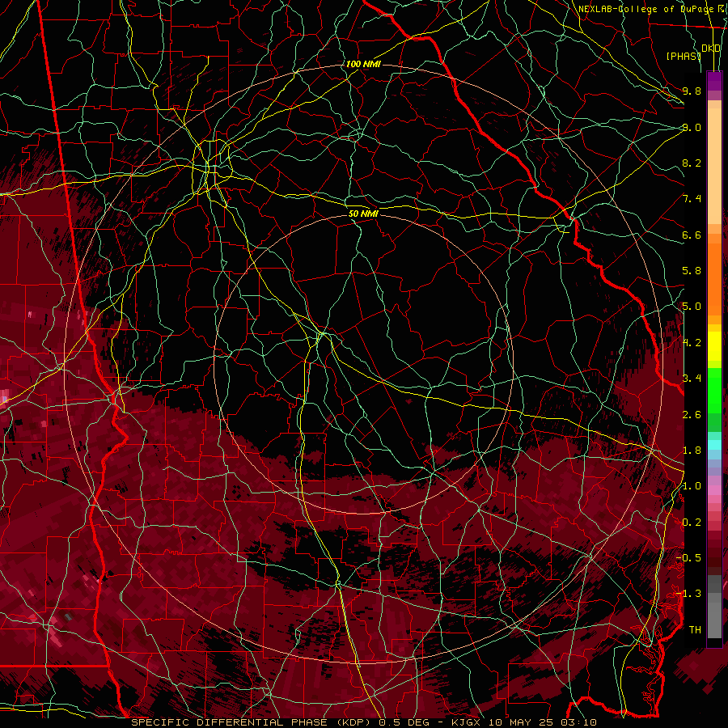Click the -1.3 scale value
Screen dimensions: 728x728
pos(688,594)
